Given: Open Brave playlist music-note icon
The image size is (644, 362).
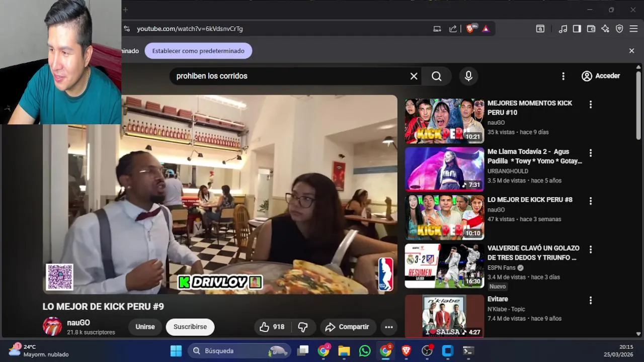Looking at the screenshot, I should click(563, 29).
